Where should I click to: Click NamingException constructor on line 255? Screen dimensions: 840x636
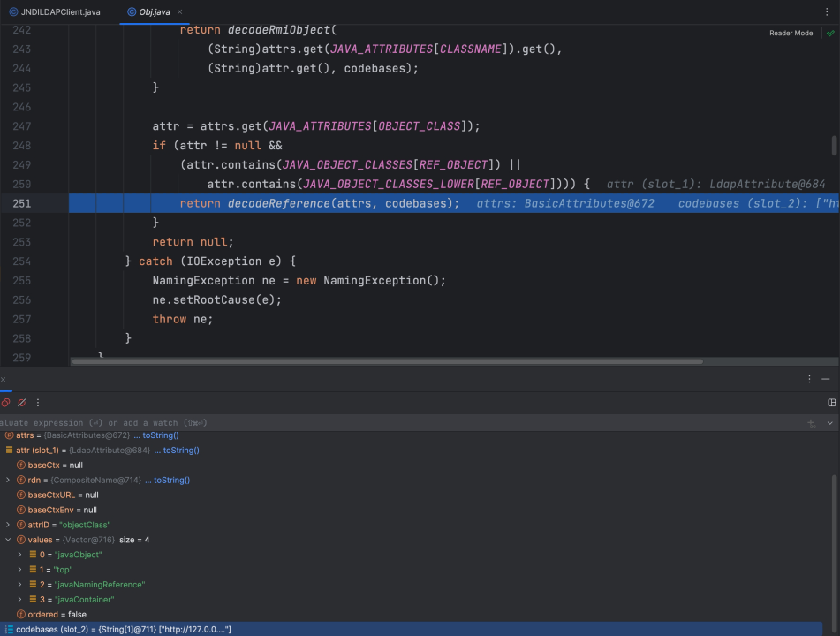(375, 281)
